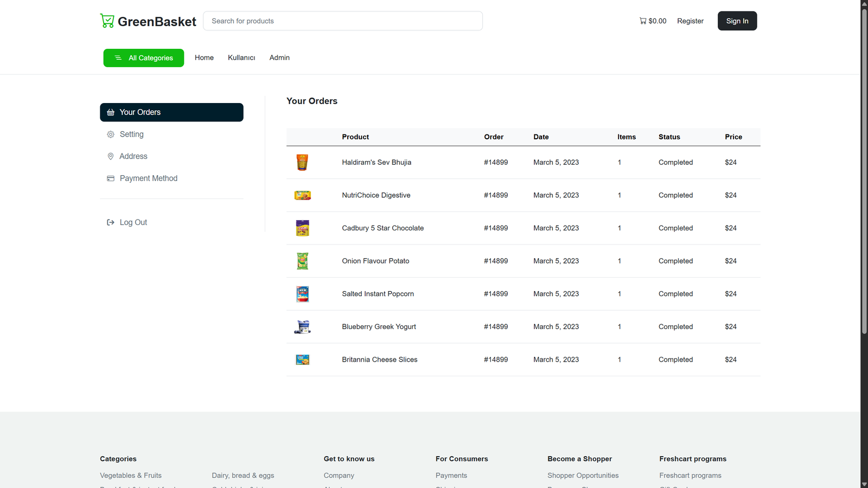Click the Blueberry Greek Yogurt product image
The width and height of the screenshot is (868, 488).
coord(302,327)
